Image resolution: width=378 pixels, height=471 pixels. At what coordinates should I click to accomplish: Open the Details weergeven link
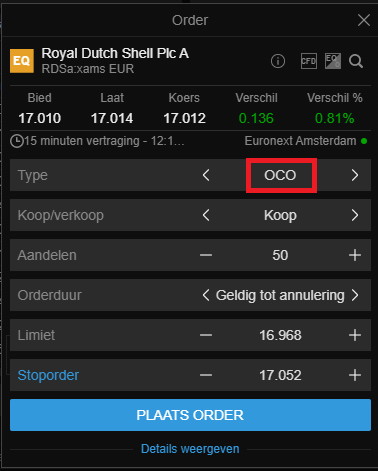[x=190, y=449]
